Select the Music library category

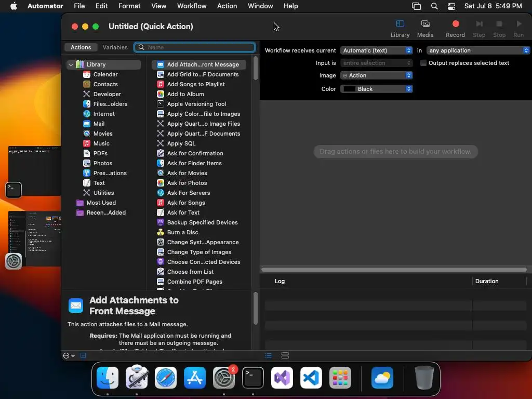click(x=101, y=143)
